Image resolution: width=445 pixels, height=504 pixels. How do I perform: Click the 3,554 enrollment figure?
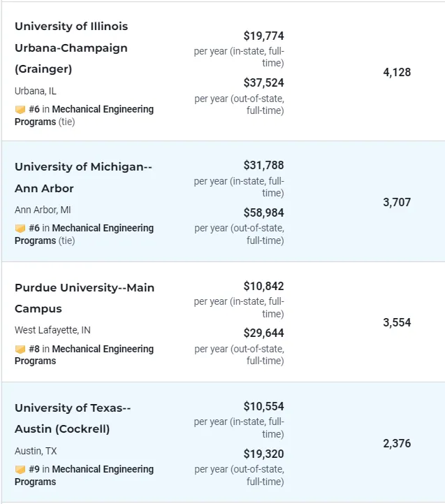tap(397, 322)
